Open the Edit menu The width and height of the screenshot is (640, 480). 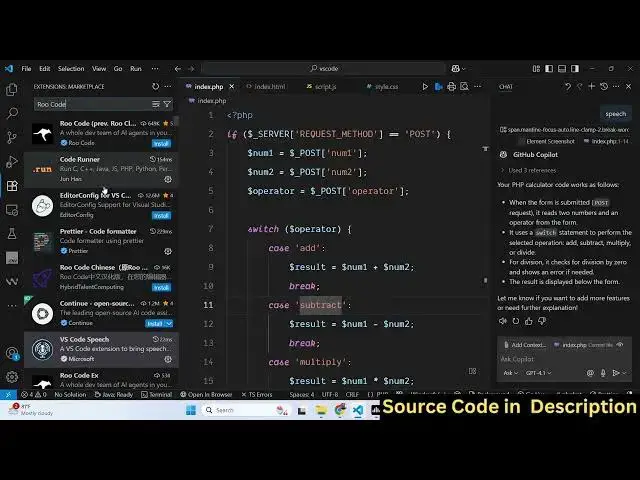45,69
